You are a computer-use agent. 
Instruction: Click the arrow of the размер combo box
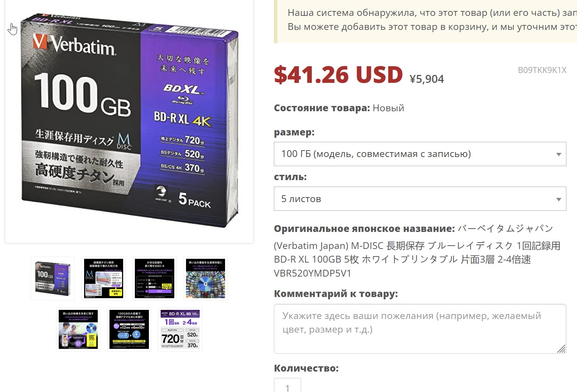[x=558, y=154]
